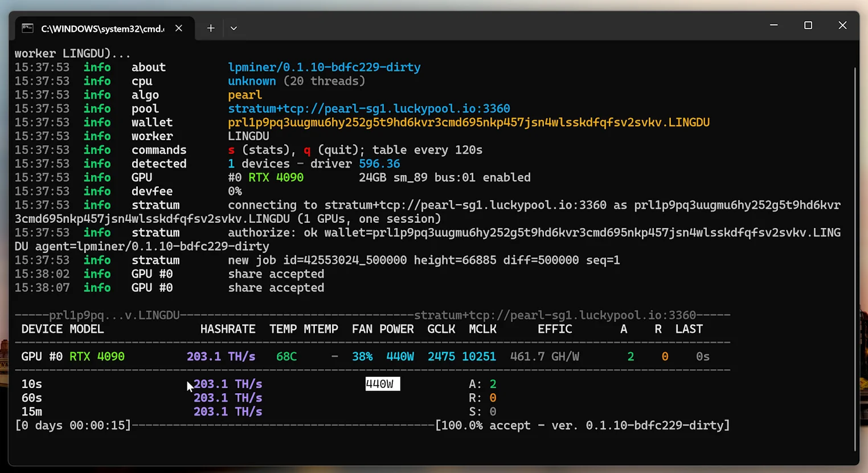Click the red 'q' quit command letter
Screen dimensions: 868x473
click(307, 150)
